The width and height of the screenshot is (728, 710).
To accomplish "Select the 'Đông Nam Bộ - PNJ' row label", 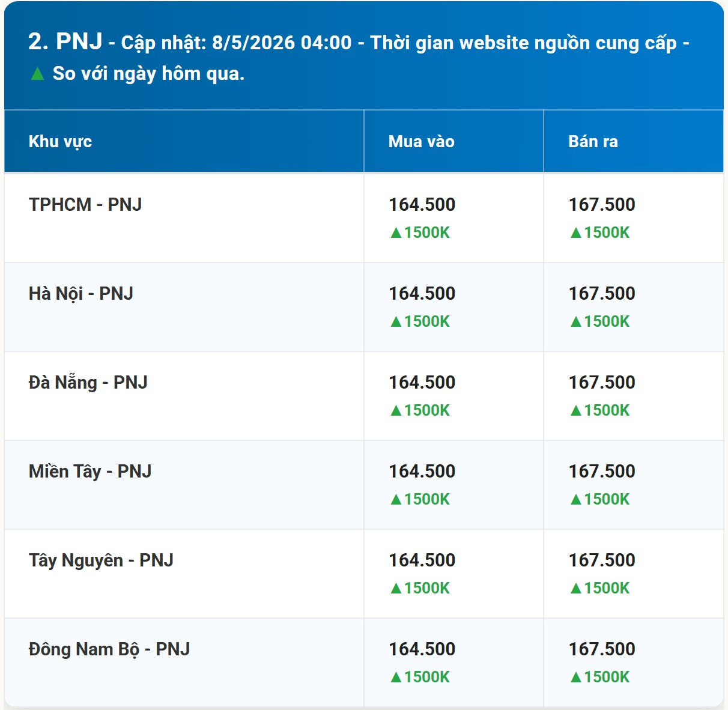I will 109,649.
